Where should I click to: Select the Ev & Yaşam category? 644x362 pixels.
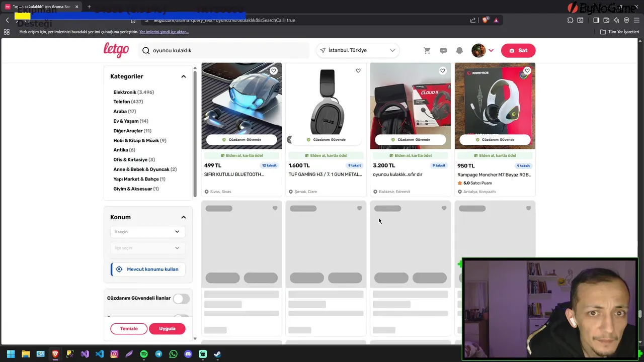click(131, 121)
